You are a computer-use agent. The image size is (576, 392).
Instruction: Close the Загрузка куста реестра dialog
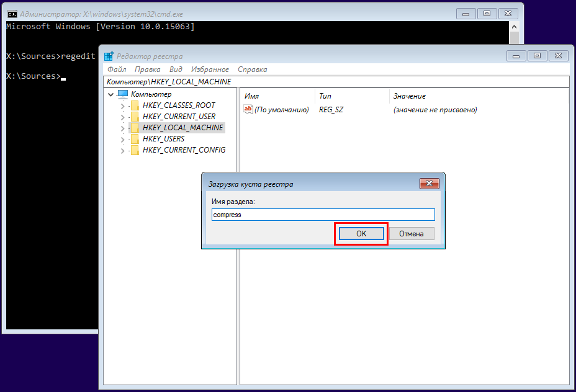point(429,184)
